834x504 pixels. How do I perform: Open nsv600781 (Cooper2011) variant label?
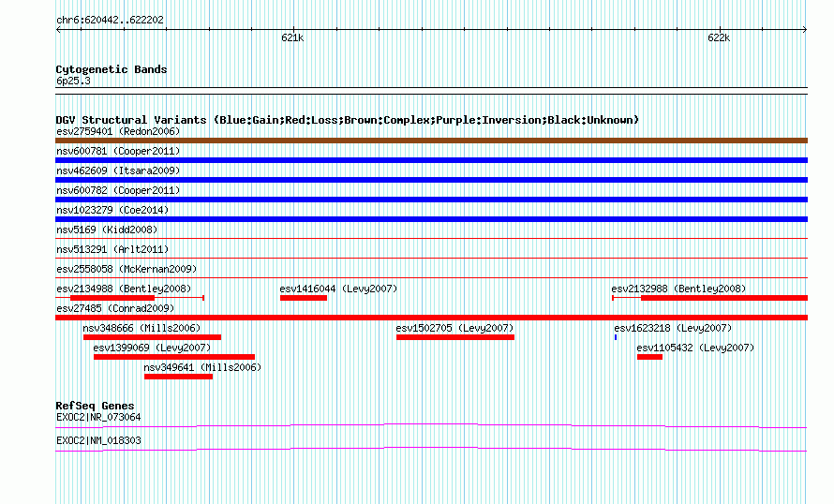point(118,151)
